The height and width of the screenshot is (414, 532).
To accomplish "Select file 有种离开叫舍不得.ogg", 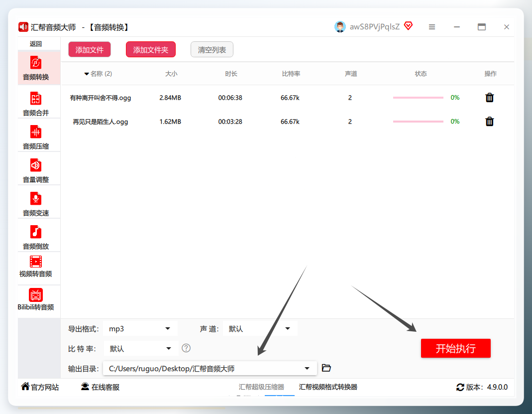I will (101, 98).
